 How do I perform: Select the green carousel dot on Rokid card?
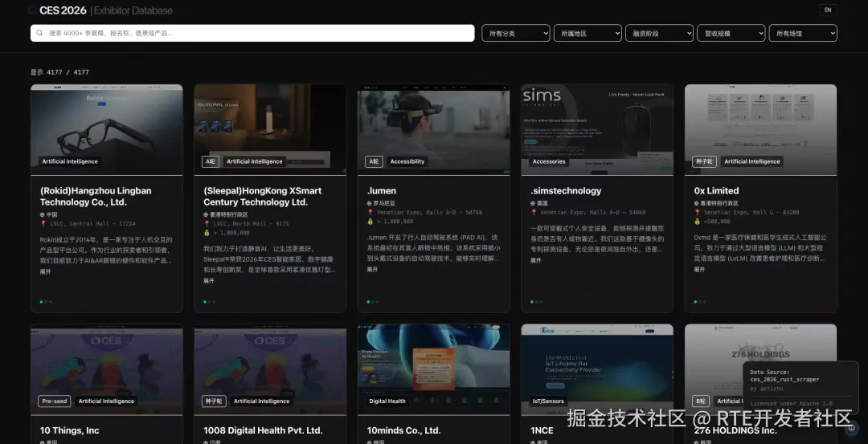(42, 302)
